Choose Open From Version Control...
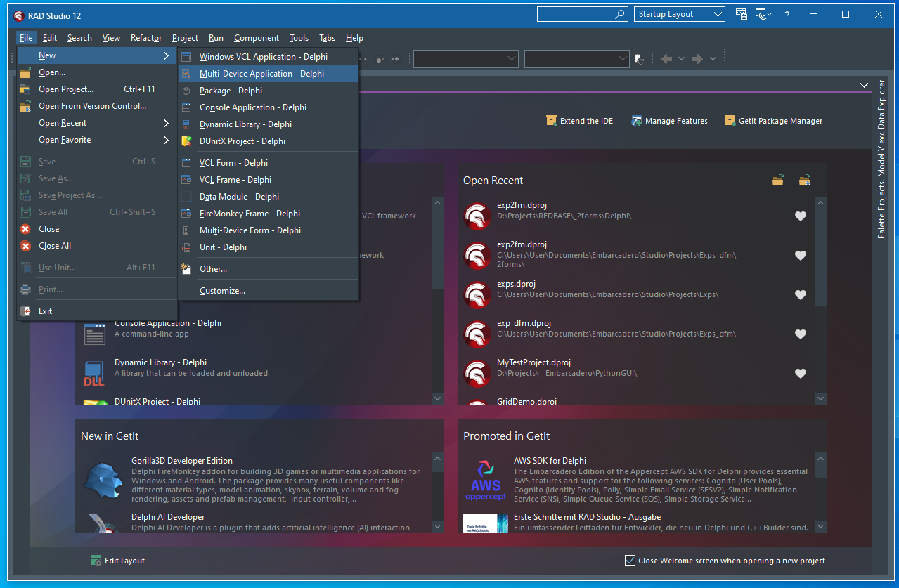This screenshot has width=899, height=588. 97,106
